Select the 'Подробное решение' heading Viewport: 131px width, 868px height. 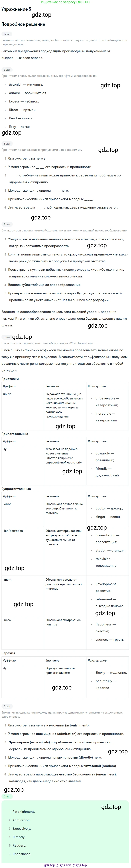(23, 24)
